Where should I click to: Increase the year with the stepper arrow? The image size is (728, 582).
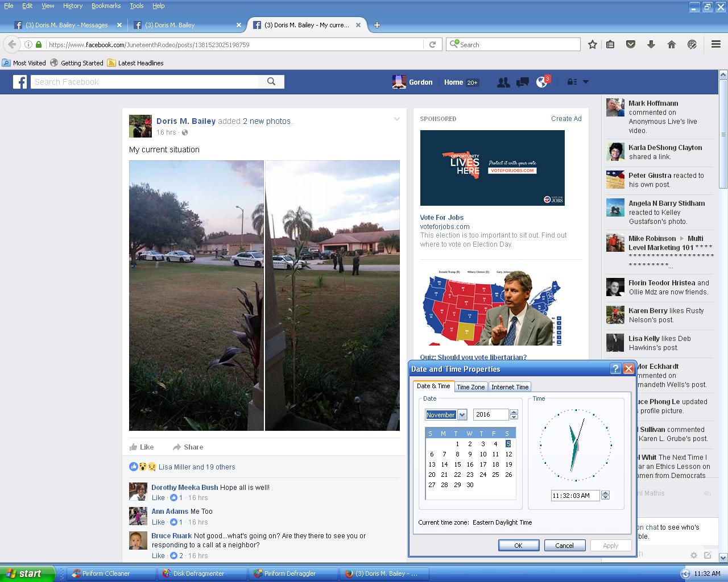514,412
